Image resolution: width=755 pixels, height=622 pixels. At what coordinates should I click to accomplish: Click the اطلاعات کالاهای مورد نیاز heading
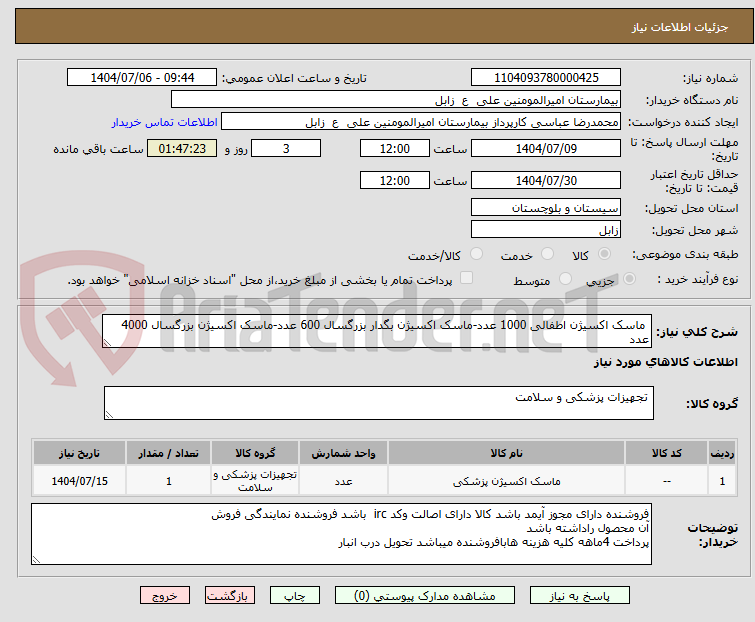665,362
